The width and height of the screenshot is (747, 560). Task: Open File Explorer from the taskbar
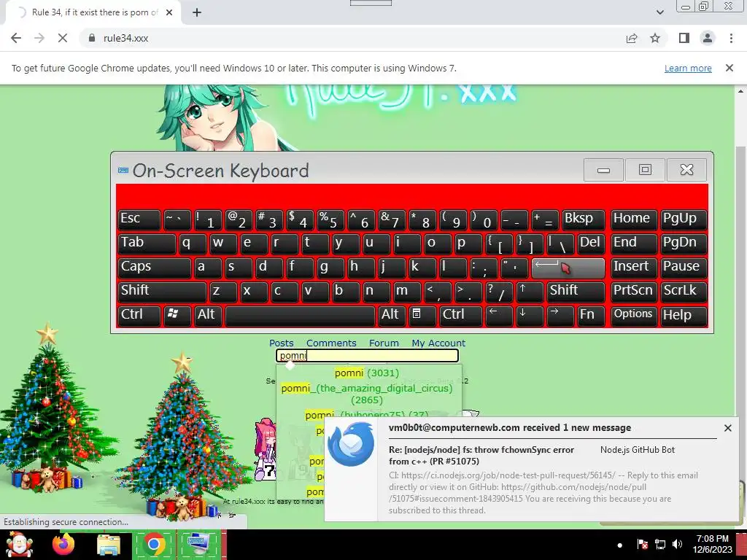coord(109,544)
